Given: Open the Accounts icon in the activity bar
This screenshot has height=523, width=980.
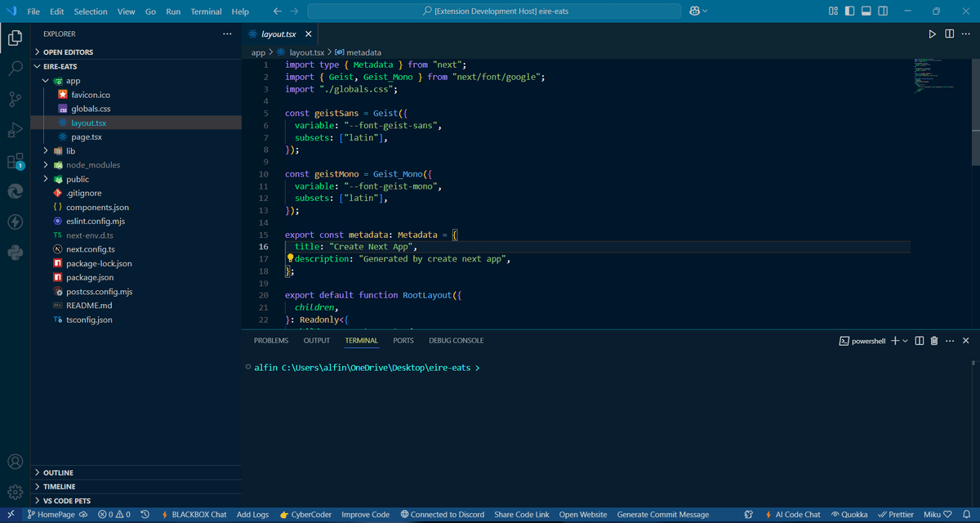Looking at the screenshot, I should pyautogui.click(x=15, y=462).
